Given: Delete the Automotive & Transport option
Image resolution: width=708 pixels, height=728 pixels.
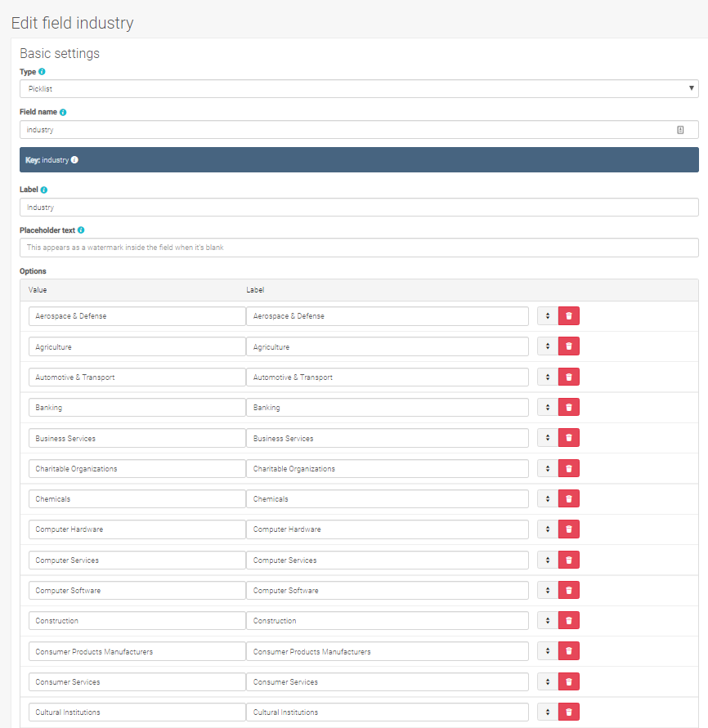Looking at the screenshot, I should [569, 377].
